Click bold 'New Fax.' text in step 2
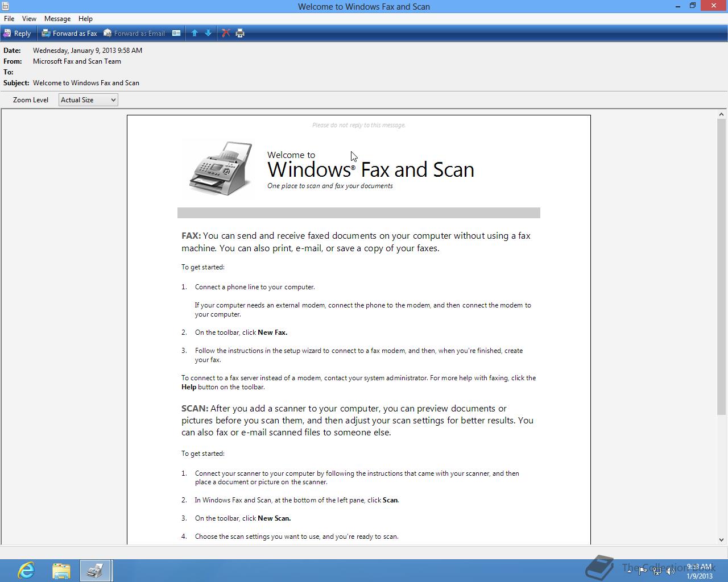Viewport: 728px width, 582px height. click(x=272, y=332)
